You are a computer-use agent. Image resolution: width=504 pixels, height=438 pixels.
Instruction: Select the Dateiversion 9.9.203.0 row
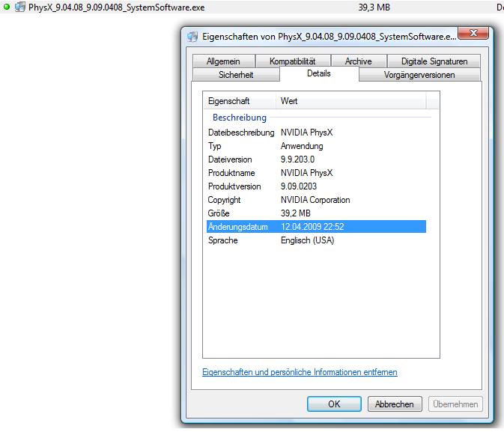[316, 159]
